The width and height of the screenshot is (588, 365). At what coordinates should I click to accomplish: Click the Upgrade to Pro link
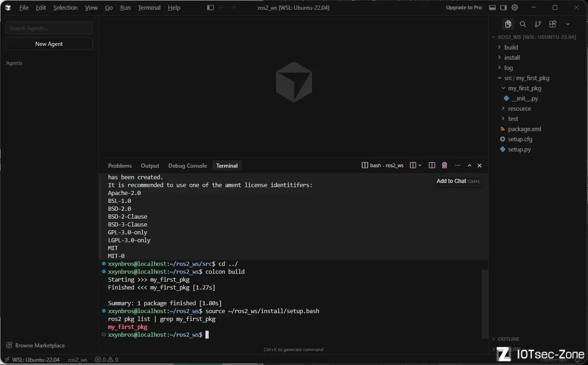tap(464, 7)
